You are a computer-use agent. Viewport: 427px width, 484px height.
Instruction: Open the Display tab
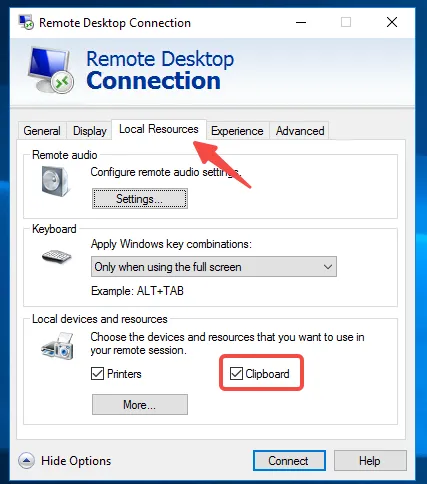pos(90,131)
